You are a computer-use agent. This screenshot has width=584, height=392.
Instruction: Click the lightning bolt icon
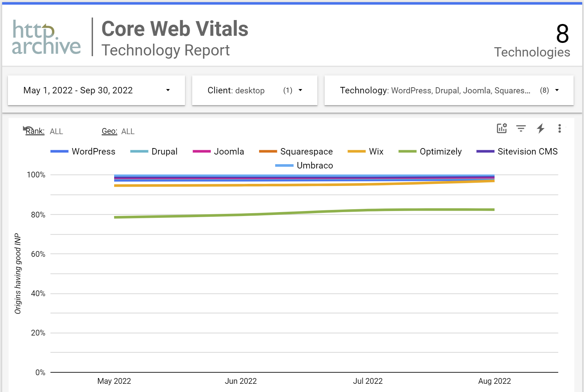coord(540,128)
